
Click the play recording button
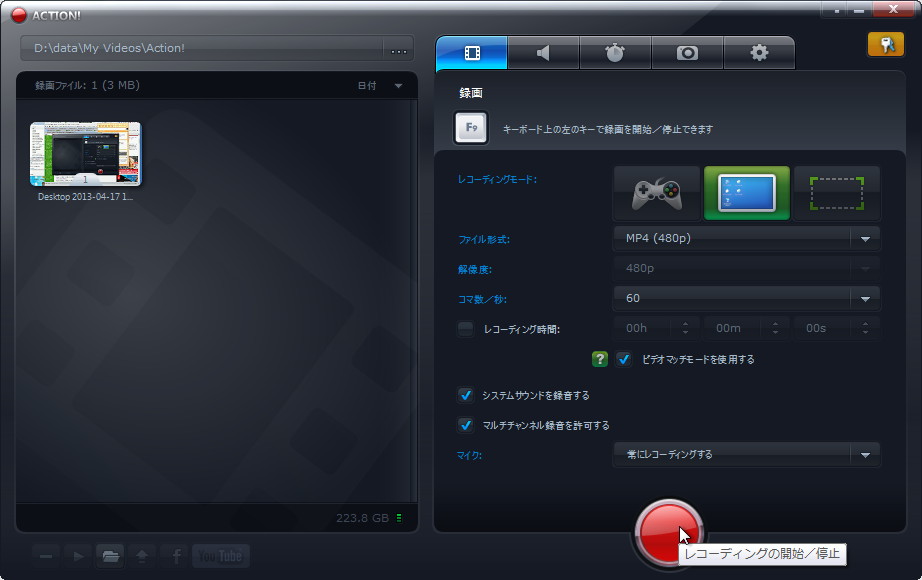pos(78,556)
